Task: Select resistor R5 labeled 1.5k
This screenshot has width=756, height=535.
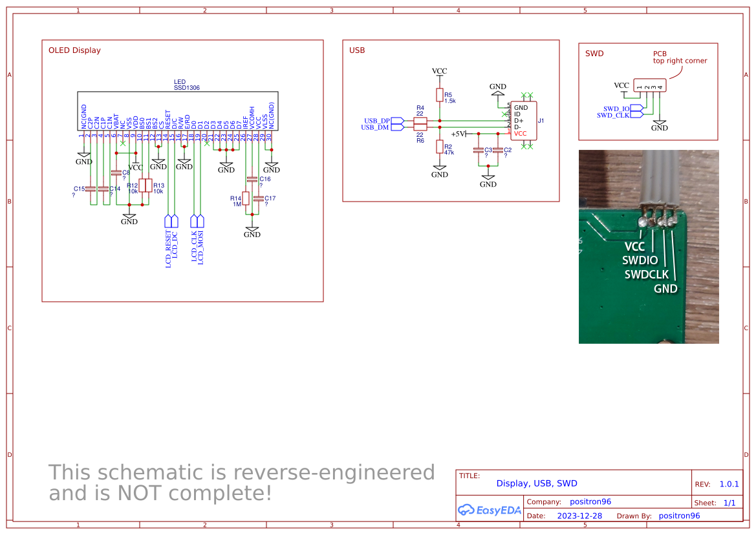Action: [440, 96]
